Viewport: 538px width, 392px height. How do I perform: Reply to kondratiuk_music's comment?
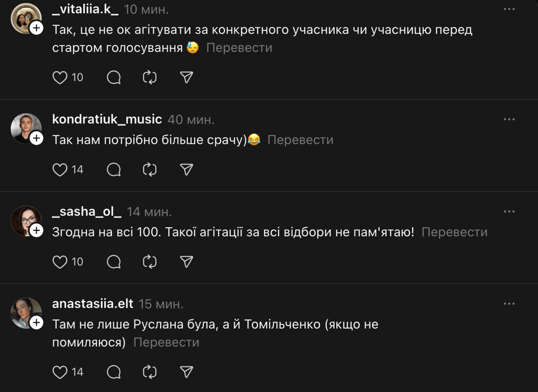113,169
